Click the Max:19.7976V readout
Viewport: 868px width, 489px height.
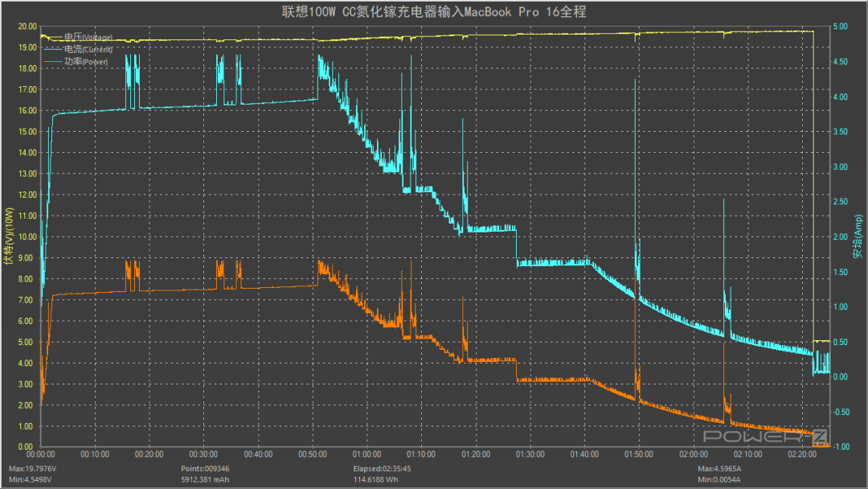coord(33,469)
